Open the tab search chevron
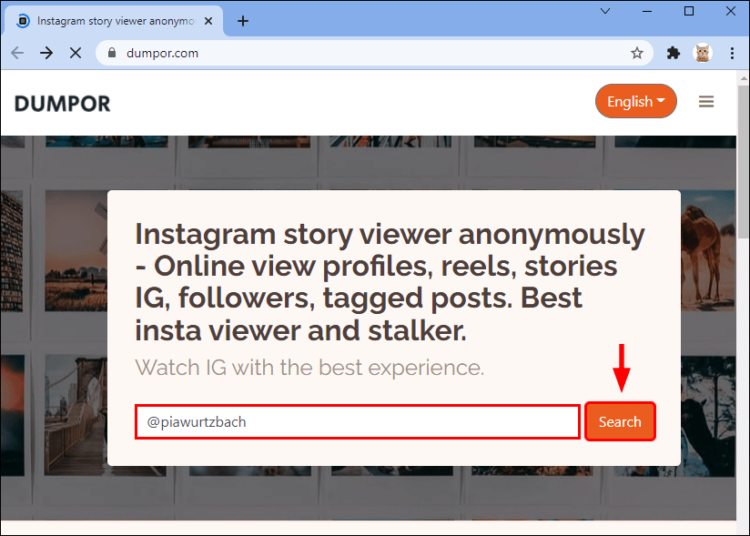Viewport: 750px width, 536px height. pos(605,11)
